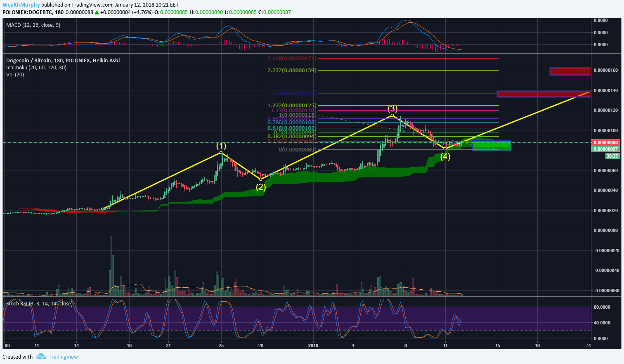Click the 0.00000100 price axis tick
This screenshot has width=624, height=364.
tap(605, 130)
